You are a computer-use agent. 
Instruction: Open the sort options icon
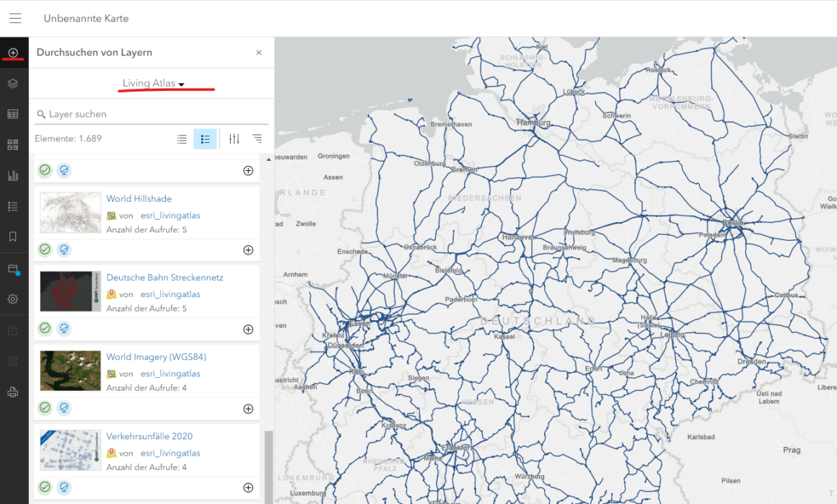click(258, 138)
